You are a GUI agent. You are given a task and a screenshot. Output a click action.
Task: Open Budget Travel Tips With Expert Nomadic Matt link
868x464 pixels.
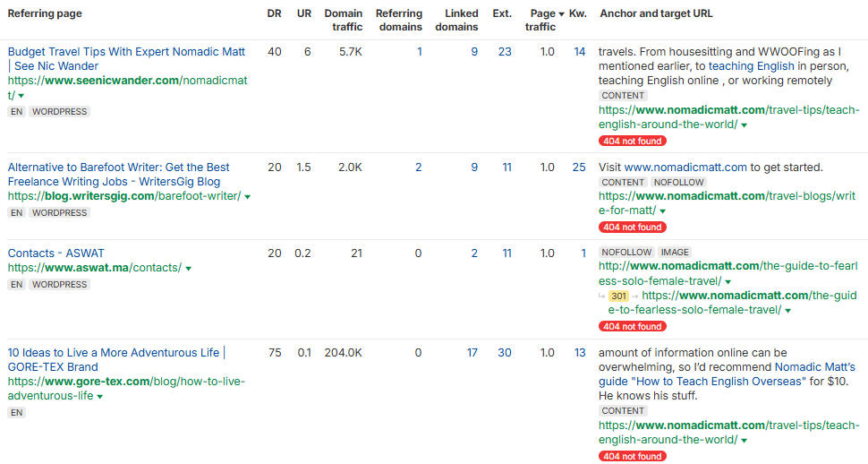(126, 59)
